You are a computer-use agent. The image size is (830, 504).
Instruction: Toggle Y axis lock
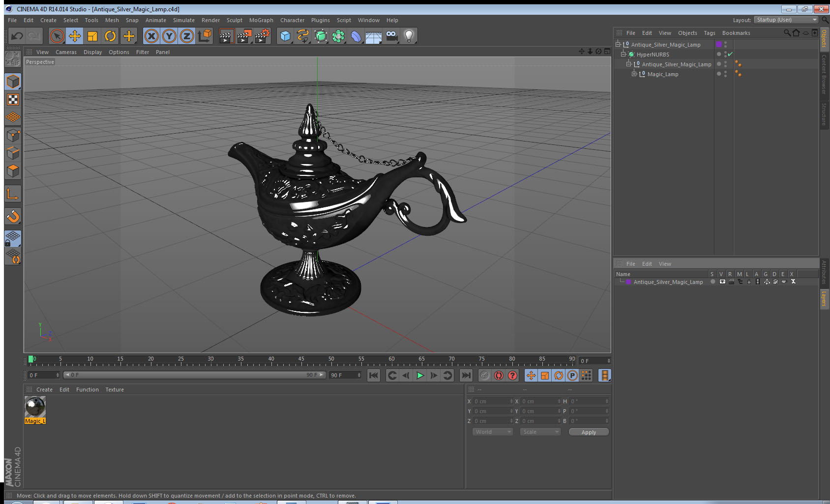(169, 36)
